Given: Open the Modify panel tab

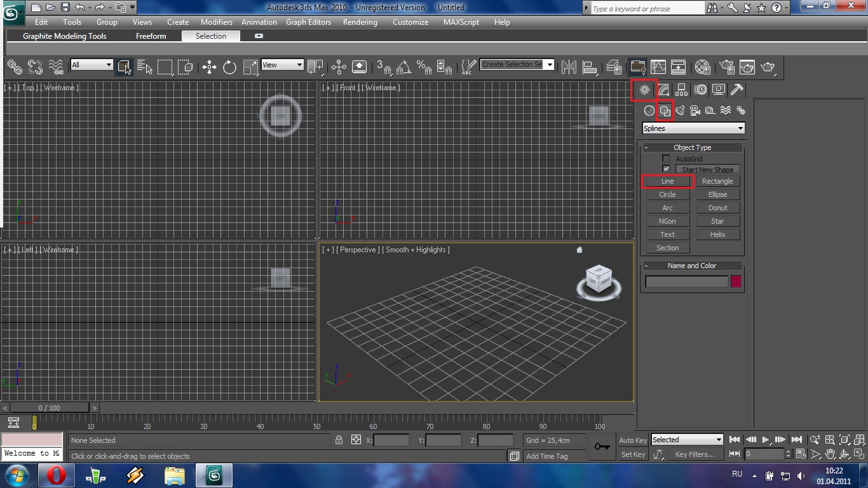Looking at the screenshot, I should click(x=663, y=90).
